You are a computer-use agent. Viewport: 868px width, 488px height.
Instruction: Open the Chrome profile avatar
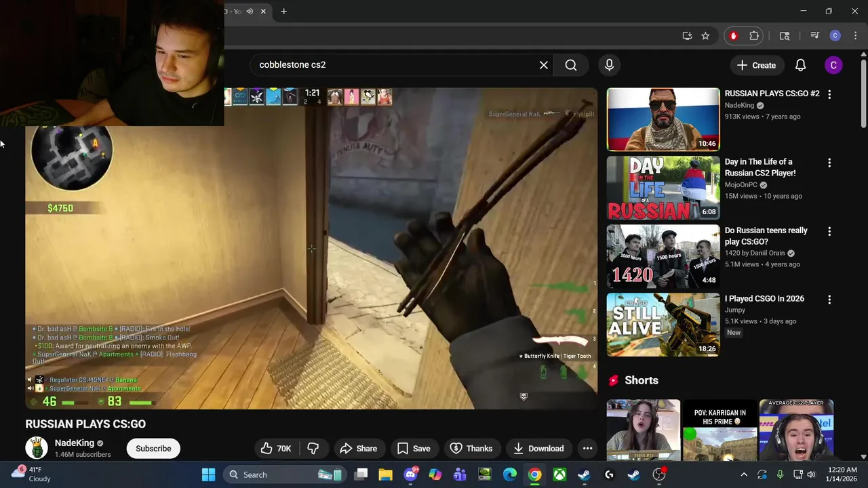click(835, 36)
